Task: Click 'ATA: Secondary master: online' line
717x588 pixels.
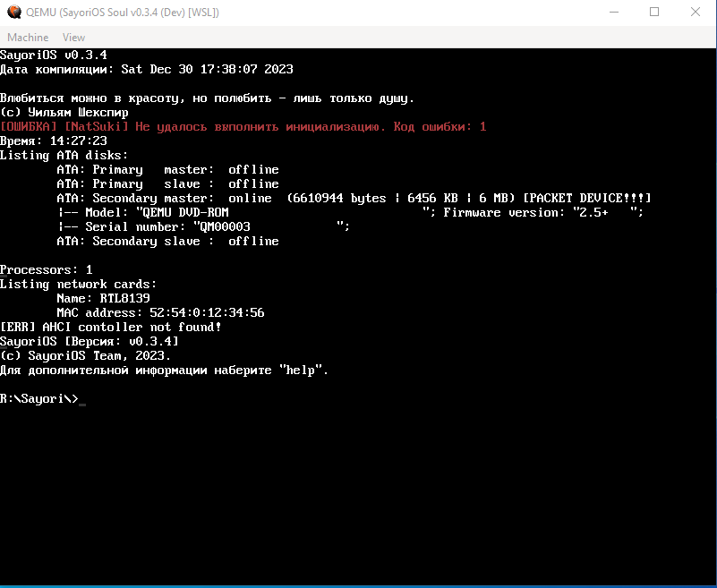Action: click(354, 198)
